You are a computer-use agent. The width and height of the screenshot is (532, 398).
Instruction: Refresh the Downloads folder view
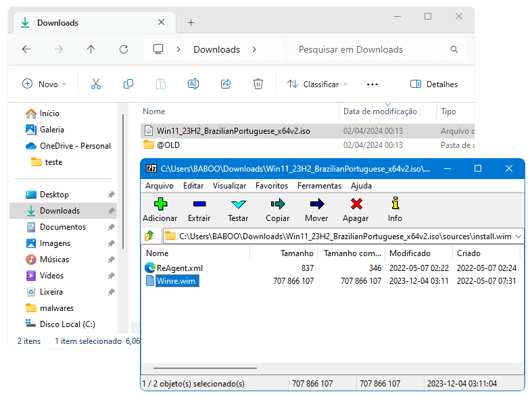124,49
